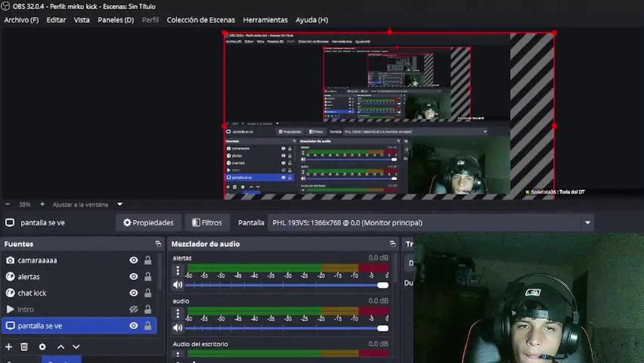Viewport: 644px width, 363px height.
Task: Click the camera icon of camaraaaaa
Action: 10,260
